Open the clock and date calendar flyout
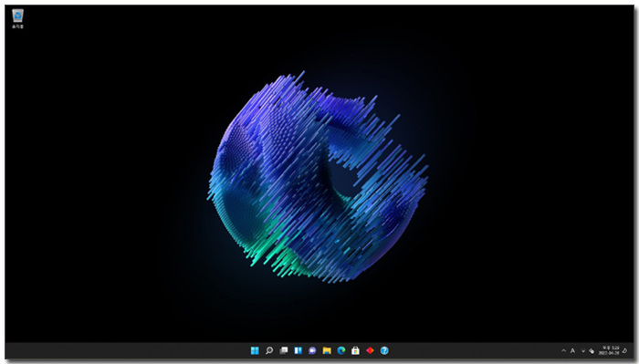The width and height of the screenshot is (639, 364). coord(609,350)
